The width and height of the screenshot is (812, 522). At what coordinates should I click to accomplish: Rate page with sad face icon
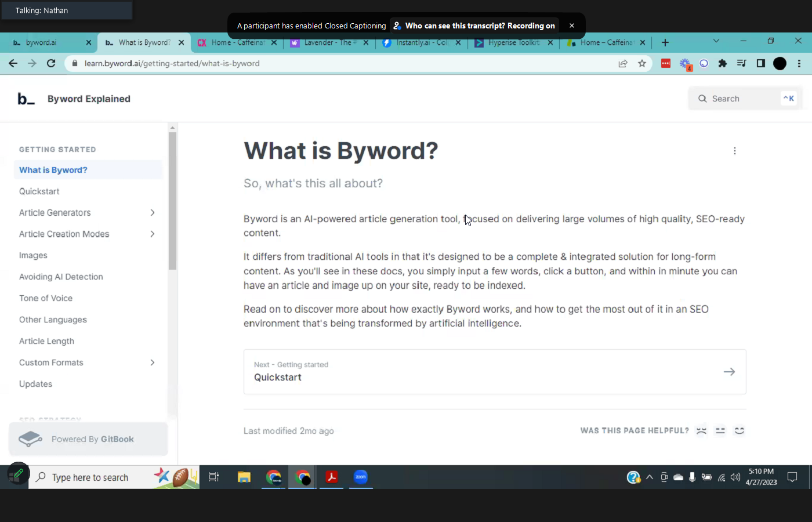701,431
